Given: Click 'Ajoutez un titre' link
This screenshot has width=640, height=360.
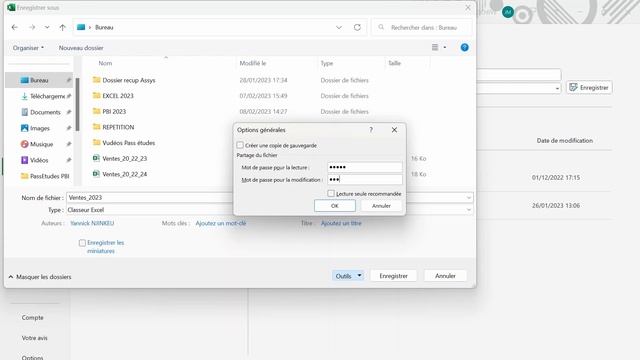Looking at the screenshot, I should coord(341,223).
